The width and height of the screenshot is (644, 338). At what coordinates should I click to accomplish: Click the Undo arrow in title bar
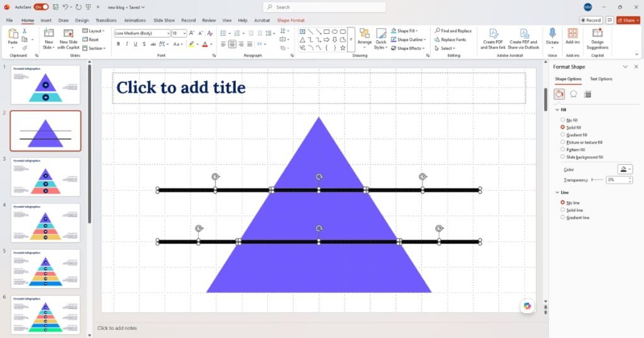(65, 7)
